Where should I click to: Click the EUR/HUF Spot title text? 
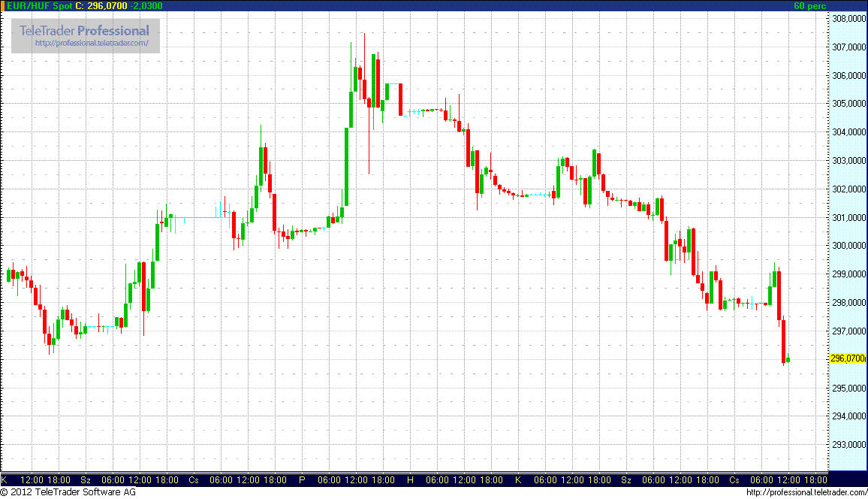click(39, 5)
